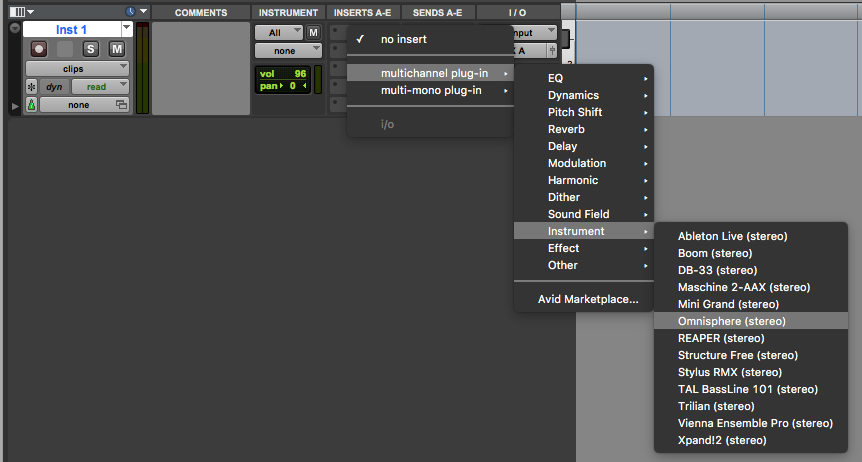This screenshot has height=462, width=862.
Task: Open the read automation mode selector
Action: [x=100, y=87]
